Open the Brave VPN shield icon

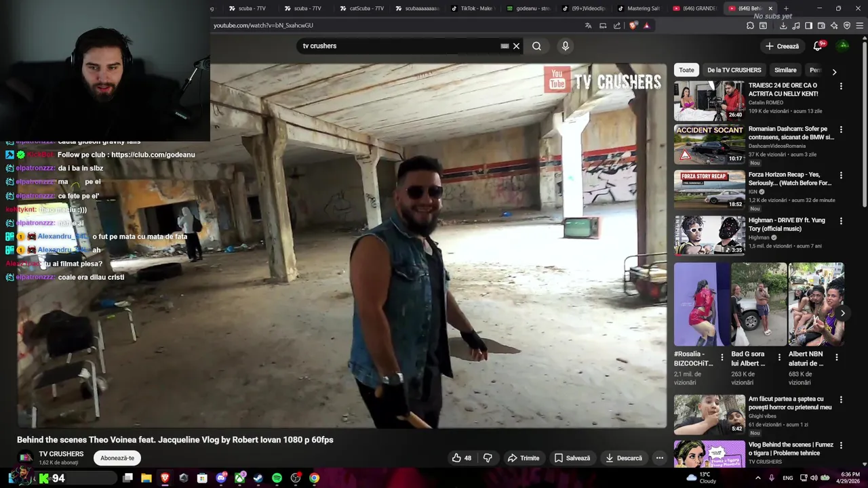(847, 26)
